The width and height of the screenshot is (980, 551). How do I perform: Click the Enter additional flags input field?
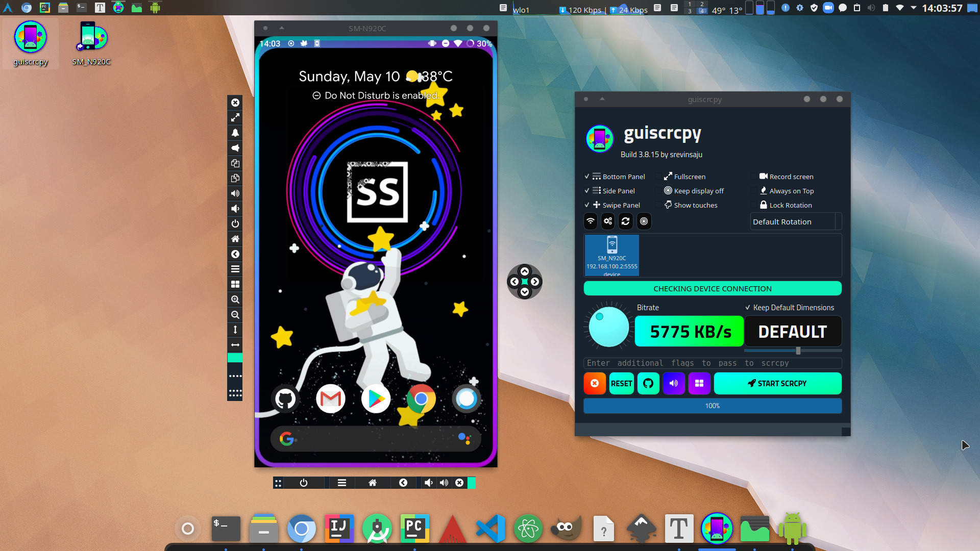coord(712,363)
